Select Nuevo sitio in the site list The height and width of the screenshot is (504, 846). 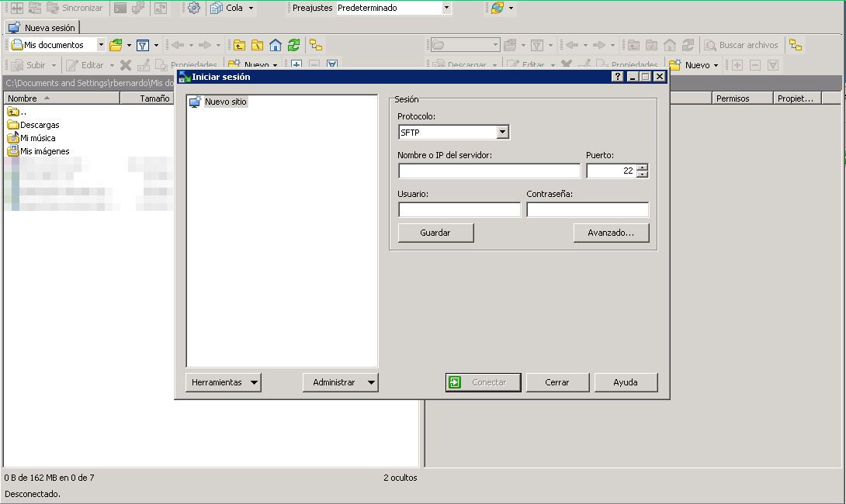[x=225, y=102]
